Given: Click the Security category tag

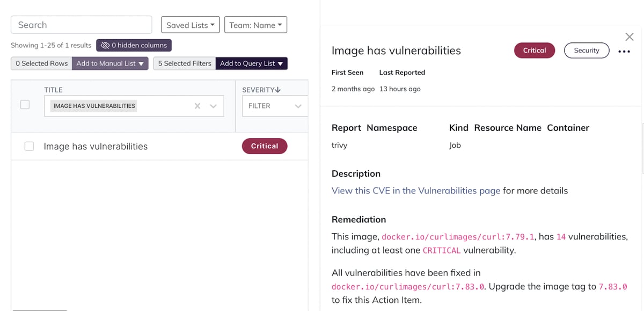Looking at the screenshot, I should [587, 50].
